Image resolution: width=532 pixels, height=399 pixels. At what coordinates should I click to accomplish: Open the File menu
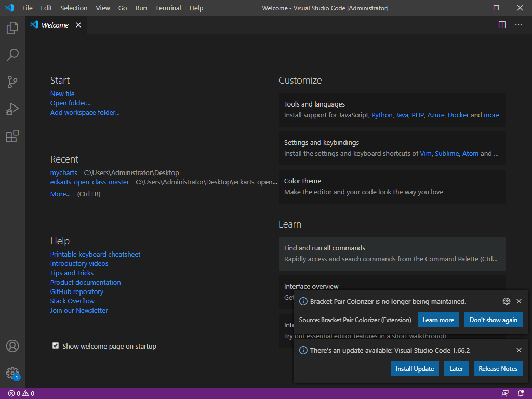(27, 8)
